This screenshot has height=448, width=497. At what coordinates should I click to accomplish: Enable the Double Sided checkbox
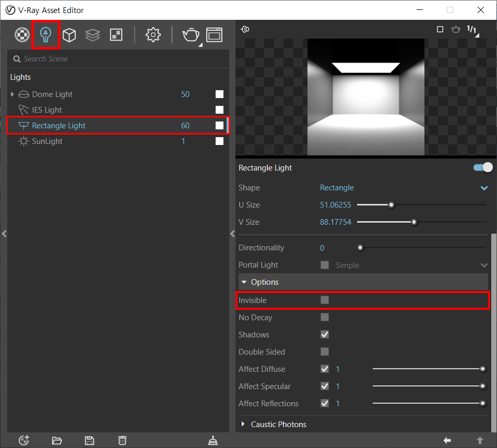(325, 352)
